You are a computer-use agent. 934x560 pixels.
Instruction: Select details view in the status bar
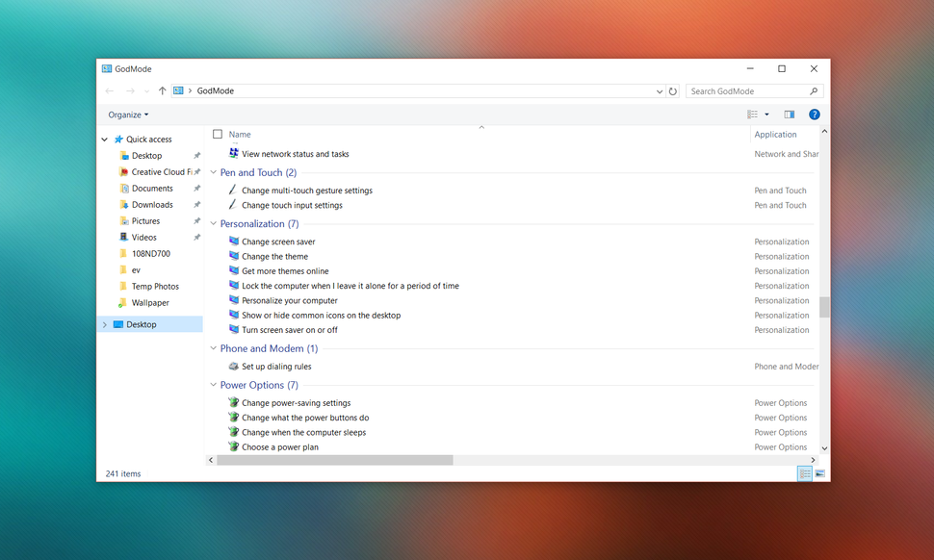tap(805, 473)
